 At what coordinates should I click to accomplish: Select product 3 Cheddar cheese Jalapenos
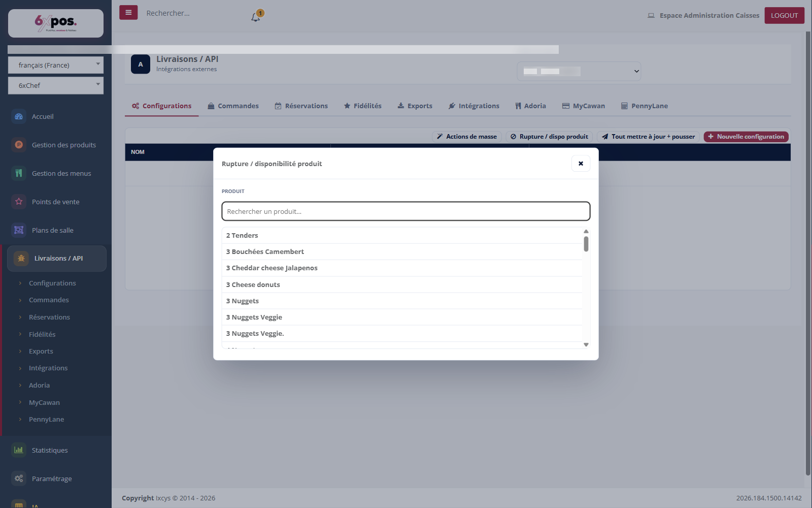tap(402, 268)
